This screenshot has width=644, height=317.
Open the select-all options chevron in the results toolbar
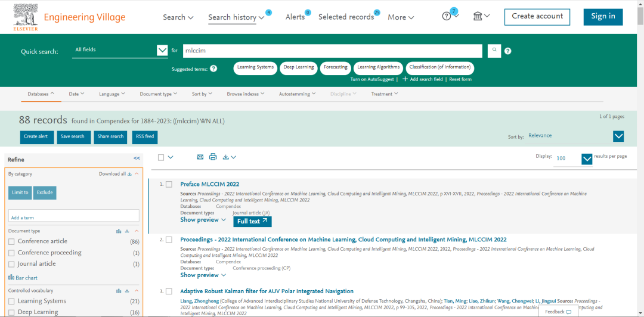171,157
